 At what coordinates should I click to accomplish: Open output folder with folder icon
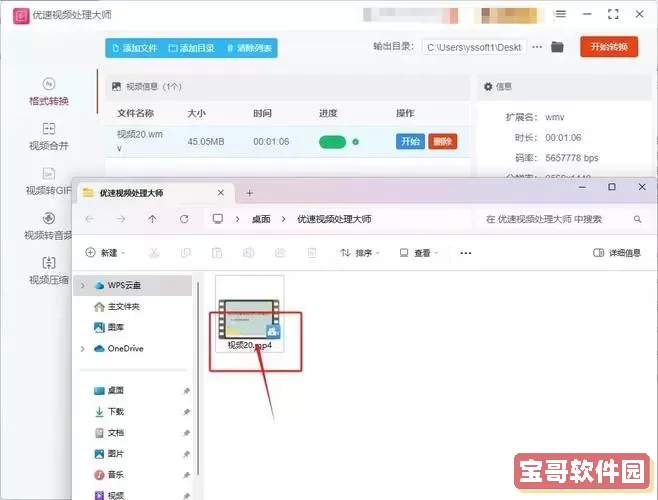click(x=557, y=47)
